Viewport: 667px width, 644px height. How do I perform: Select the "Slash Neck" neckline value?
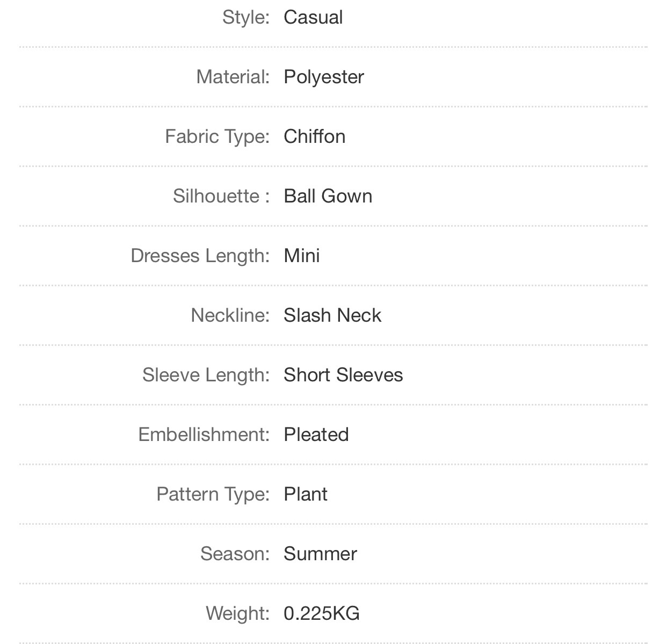332,315
